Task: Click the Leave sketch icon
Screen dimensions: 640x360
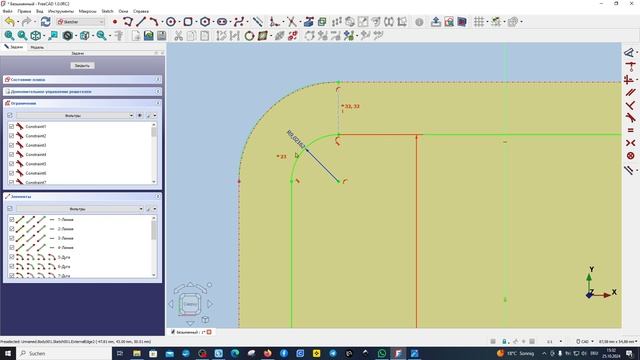Action: click(x=436, y=22)
